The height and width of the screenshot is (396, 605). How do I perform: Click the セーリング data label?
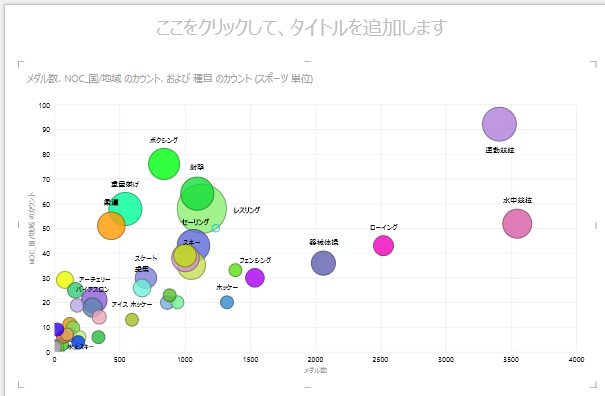[195, 222]
